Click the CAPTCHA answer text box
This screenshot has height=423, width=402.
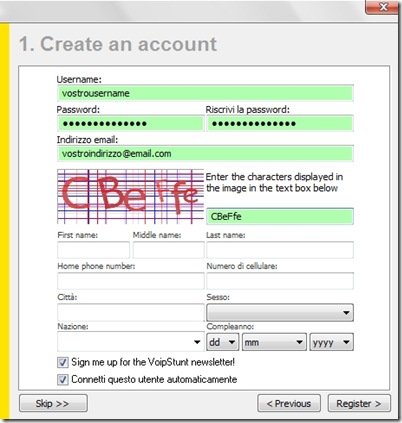coord(280,217)
